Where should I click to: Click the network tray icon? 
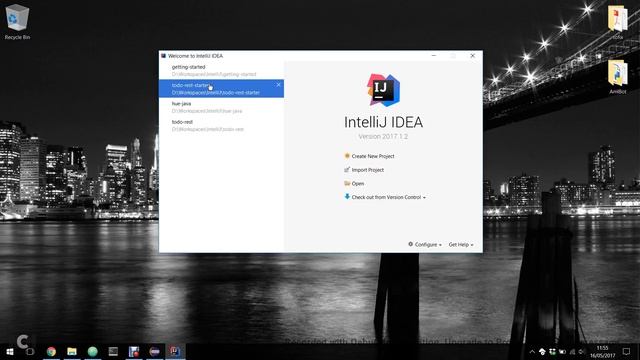point(572,352)
